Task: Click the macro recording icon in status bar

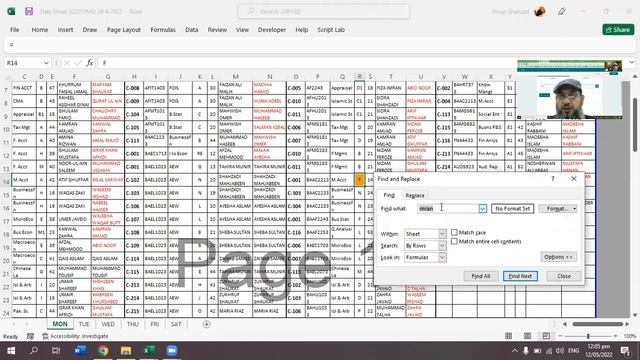Action: point(30,336)
